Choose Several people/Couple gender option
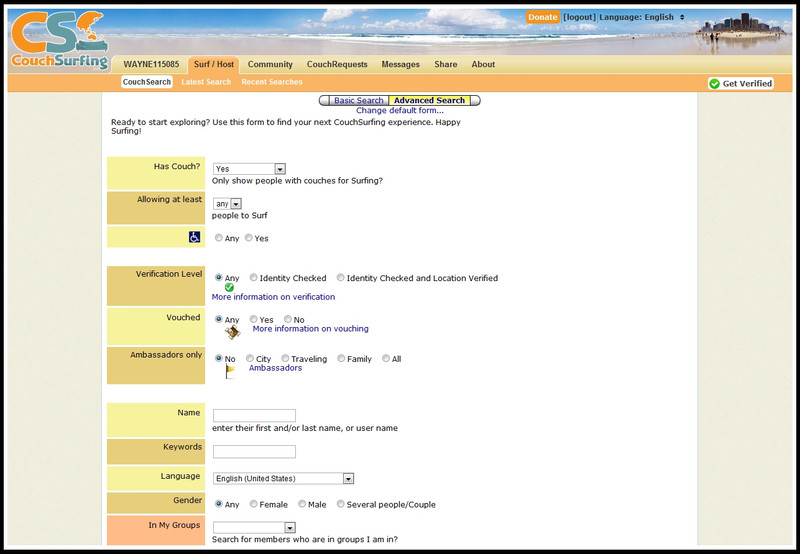Viewport: 800px width, 554px height. tap(340, 504)
